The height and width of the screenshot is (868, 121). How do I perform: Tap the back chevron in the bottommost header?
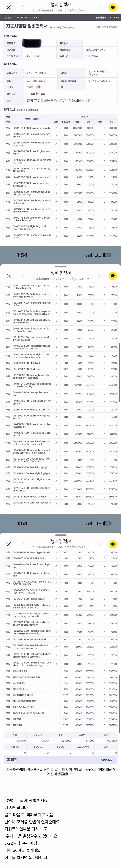23,544
